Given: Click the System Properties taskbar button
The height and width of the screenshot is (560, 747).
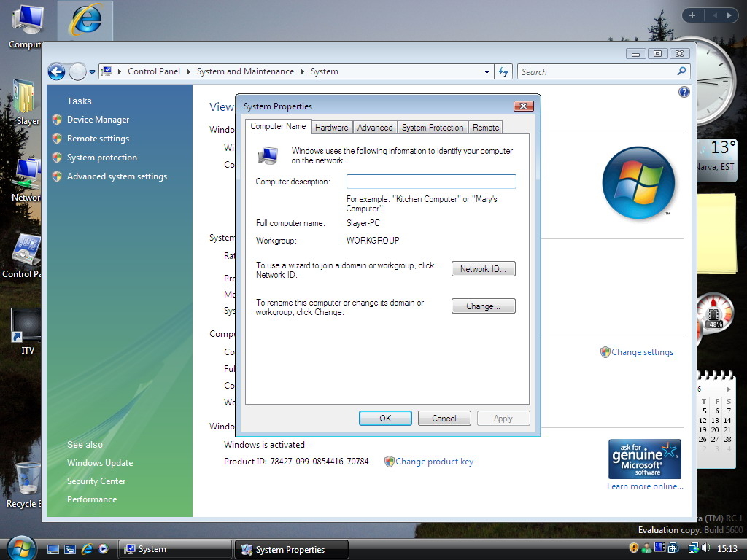Looking at the screenshot, I should pyautogui.click(x=292, y=549).
